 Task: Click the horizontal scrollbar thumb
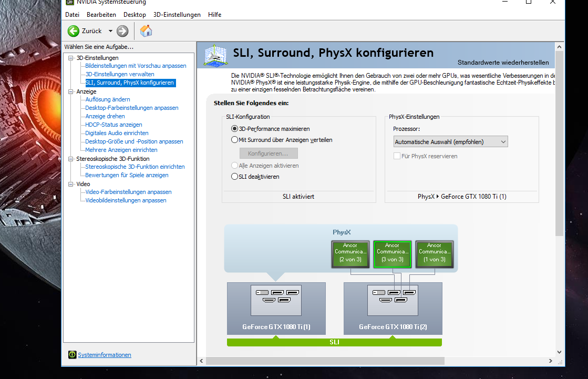coord(325,361)
